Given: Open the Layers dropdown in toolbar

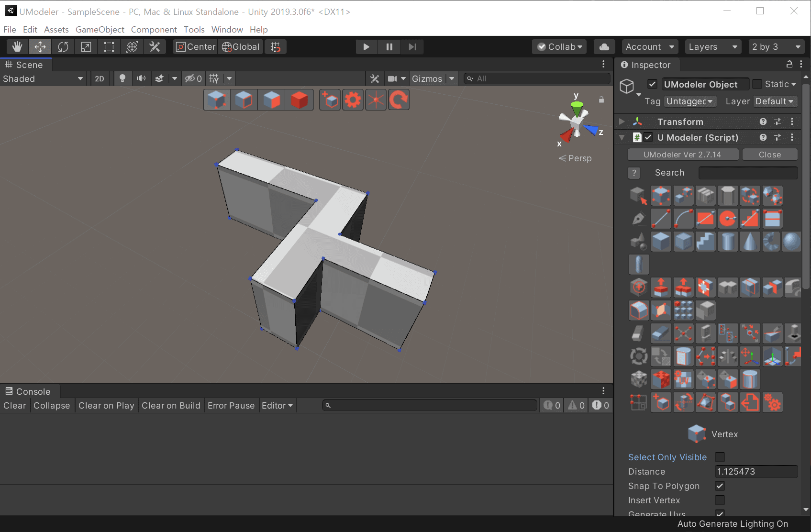Looking at the screenshot, I should (x=712, y=47).
